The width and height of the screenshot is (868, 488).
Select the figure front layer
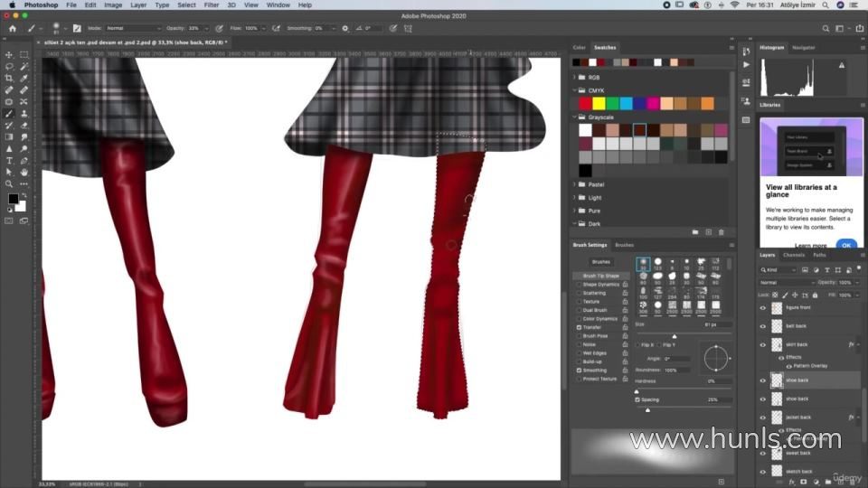pos(799,308)
